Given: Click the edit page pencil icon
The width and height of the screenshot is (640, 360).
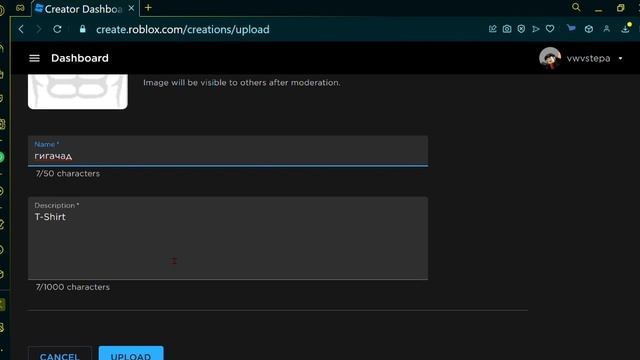Looking at the screenshot, I should (x=493, y=29).
